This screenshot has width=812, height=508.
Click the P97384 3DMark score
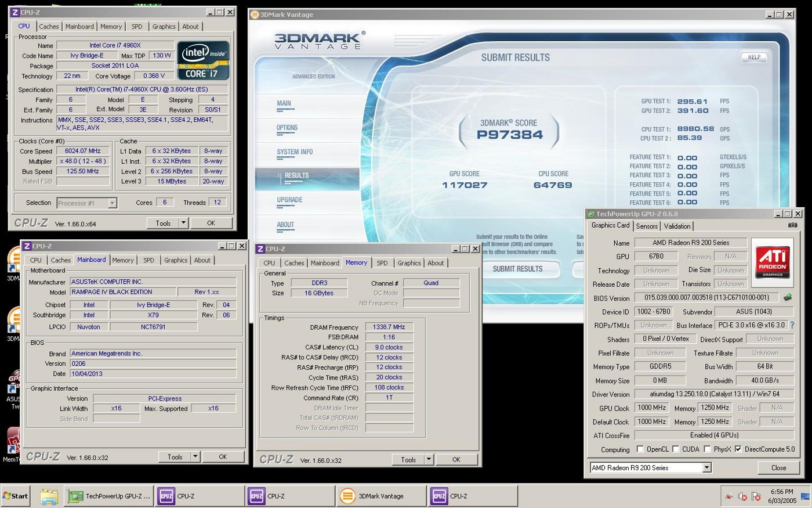coord(510,135)
